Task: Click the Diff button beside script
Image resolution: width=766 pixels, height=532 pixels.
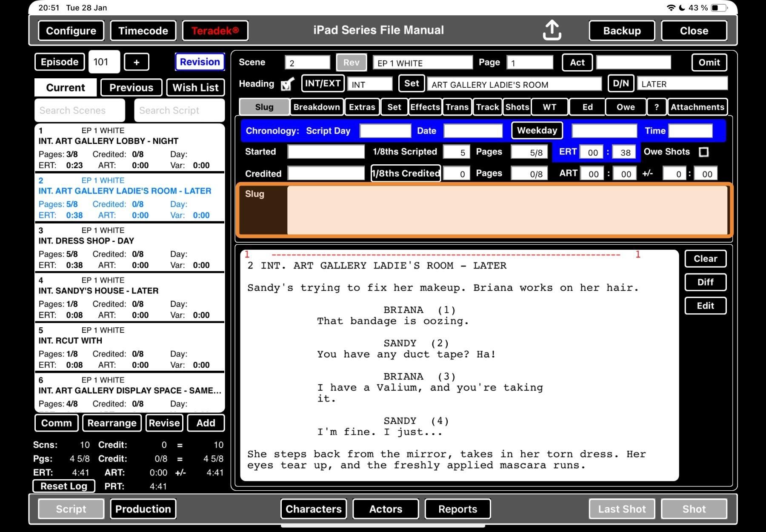Action: point(705,282)
